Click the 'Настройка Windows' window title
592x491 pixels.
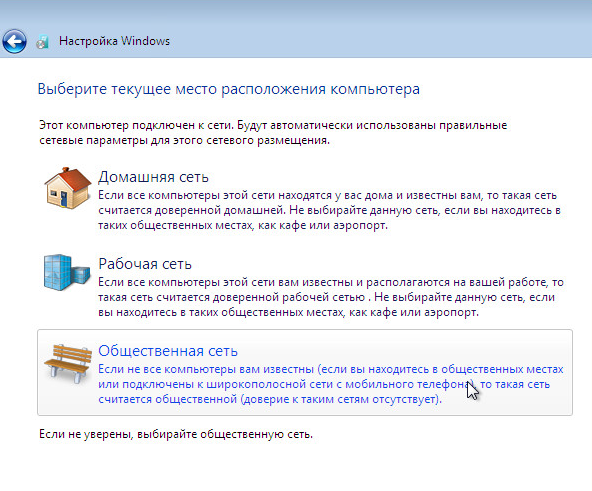pyautogui.click(x=114, y=41)
